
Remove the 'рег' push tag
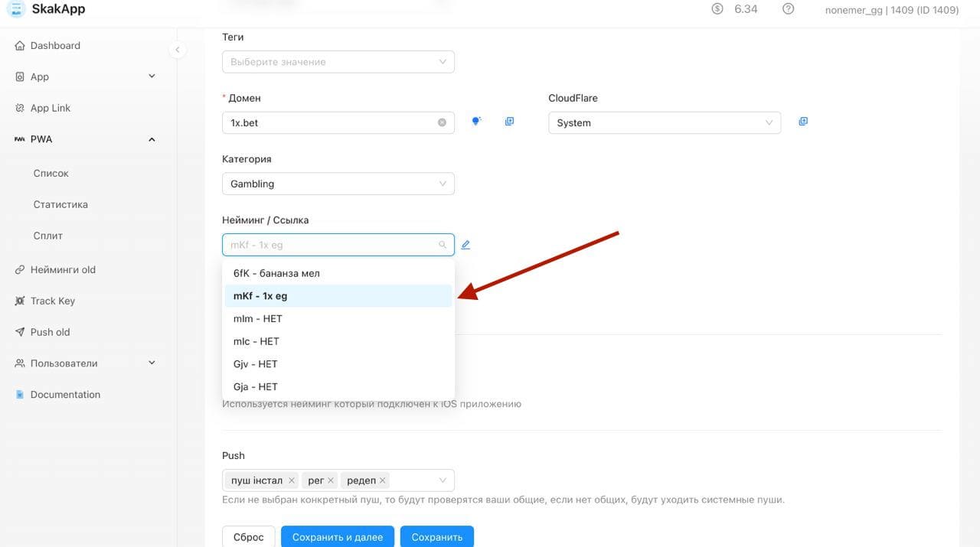tap(331, 480)
